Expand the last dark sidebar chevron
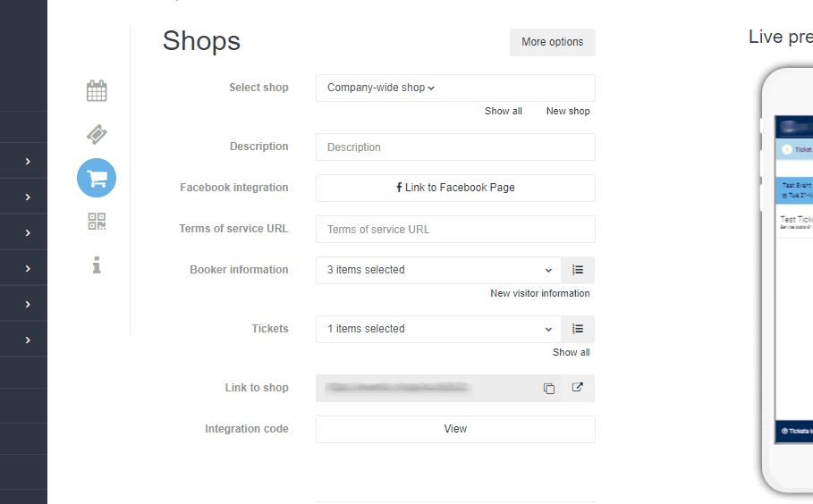 pyautogui.click(x=28, y=340)
